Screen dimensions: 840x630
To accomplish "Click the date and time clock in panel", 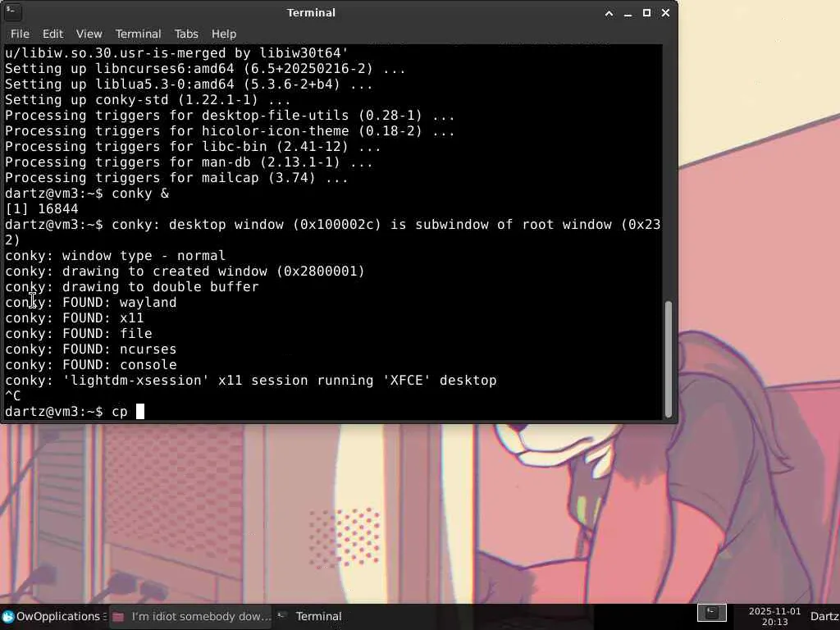I will (774, 617).
